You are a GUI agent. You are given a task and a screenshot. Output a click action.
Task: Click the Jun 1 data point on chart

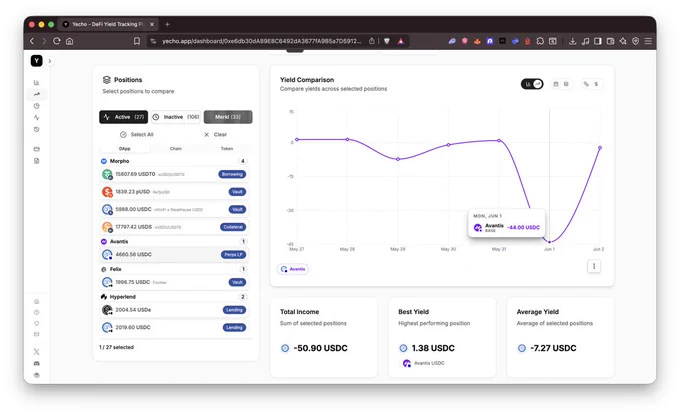point(549,242)
